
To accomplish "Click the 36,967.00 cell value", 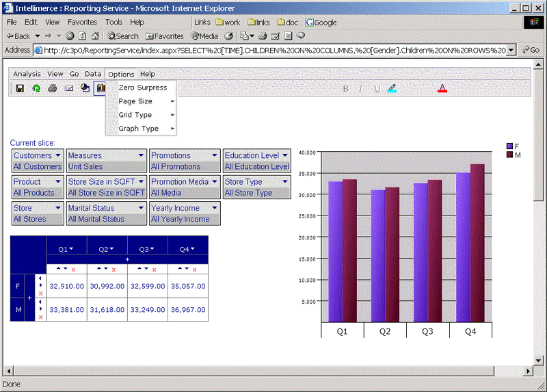I will [x=188, y=310].
